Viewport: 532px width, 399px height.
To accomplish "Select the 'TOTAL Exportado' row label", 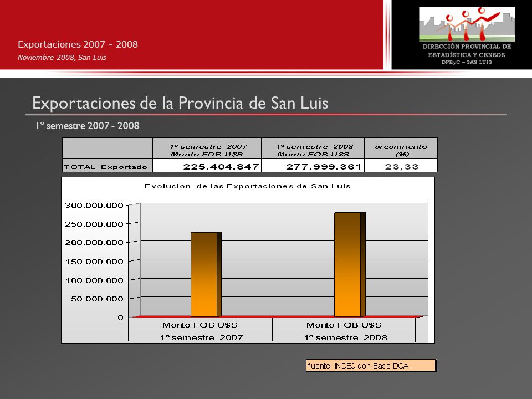I will [105, 167].
